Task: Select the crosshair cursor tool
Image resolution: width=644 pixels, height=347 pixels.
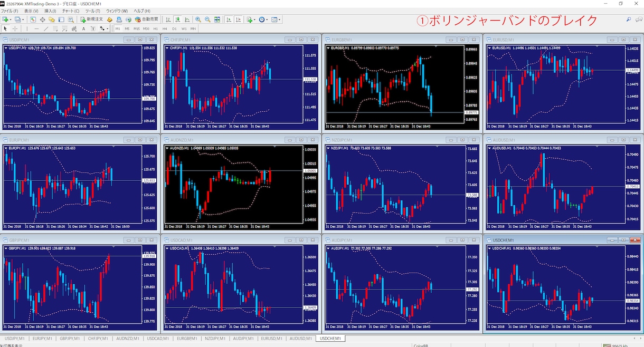Action: coord(15,28)
